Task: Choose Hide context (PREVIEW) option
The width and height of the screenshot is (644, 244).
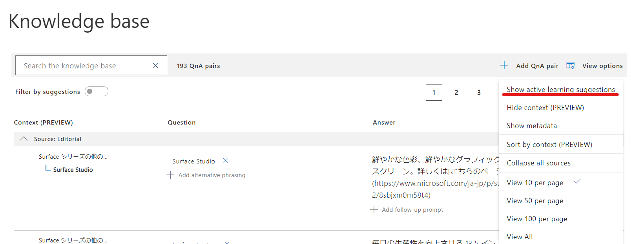Action: coord(545,108)
